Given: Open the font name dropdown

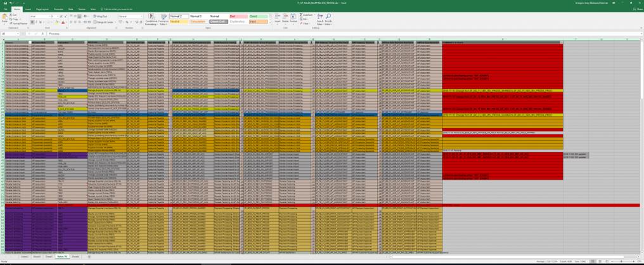Looking at the screenshot, I should pos(49,16).
